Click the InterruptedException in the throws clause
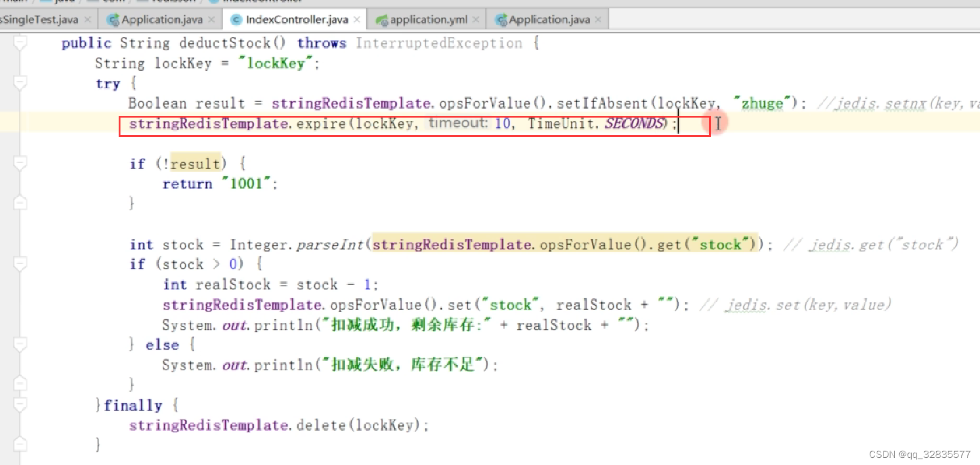This screenshot has height=465, width=980. coord(439,43)
